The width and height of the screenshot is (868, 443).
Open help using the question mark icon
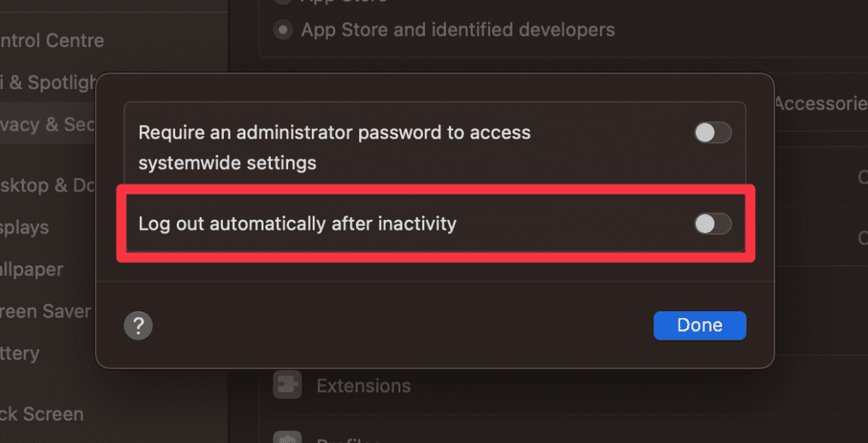tap(138, 326)
